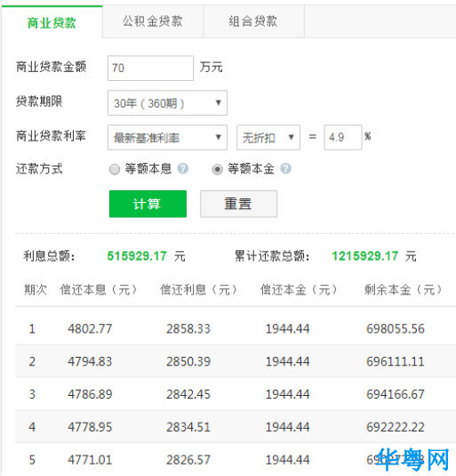The height and width of the screenshot is (476, 456).
Task: Click the 偿还利息（元） column header
Action: click(x=198, y=290)
